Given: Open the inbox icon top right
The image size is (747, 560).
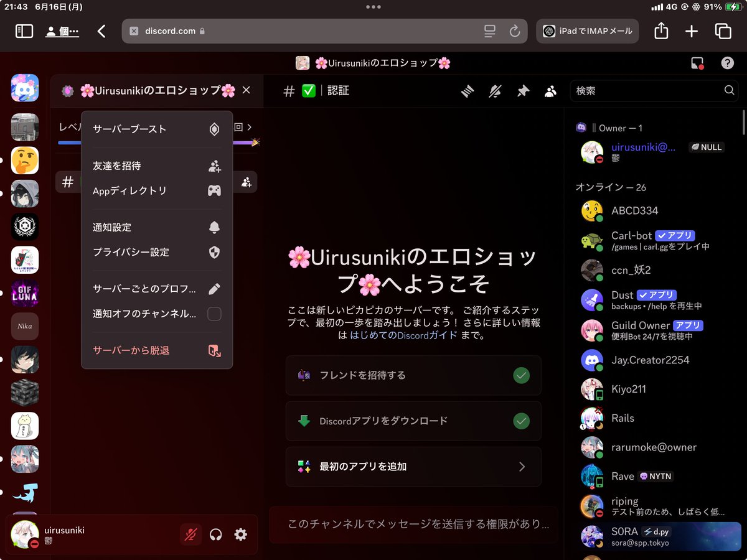Looking at the screenshot, I should (x=697, y=63).
